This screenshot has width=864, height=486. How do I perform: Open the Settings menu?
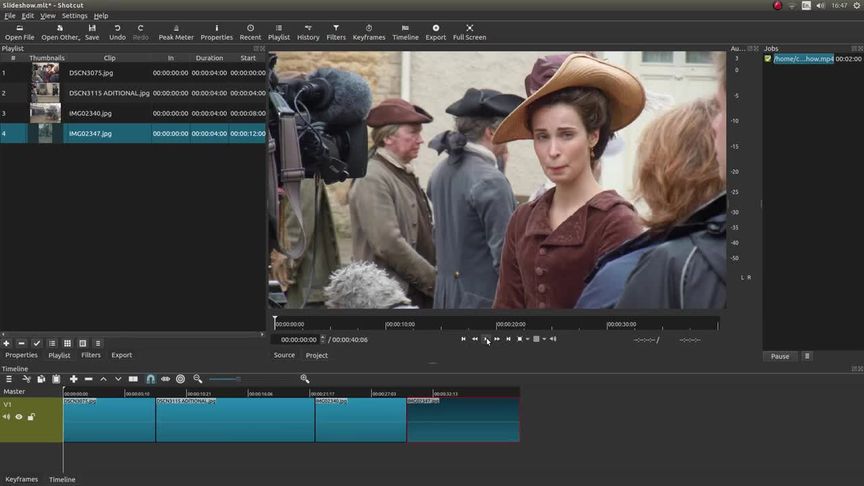[x=74, y=16]
